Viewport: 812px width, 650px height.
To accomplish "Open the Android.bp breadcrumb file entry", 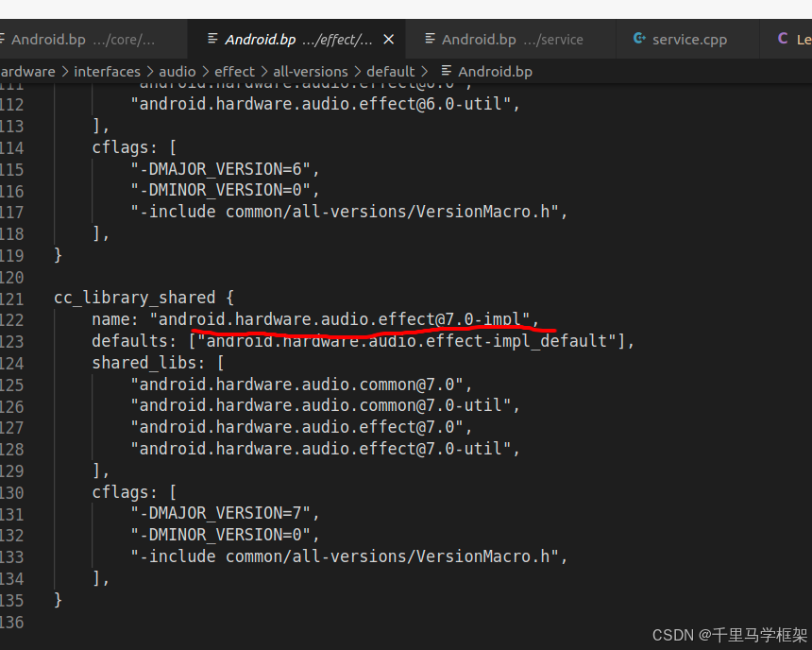I will tap(495, 72).
